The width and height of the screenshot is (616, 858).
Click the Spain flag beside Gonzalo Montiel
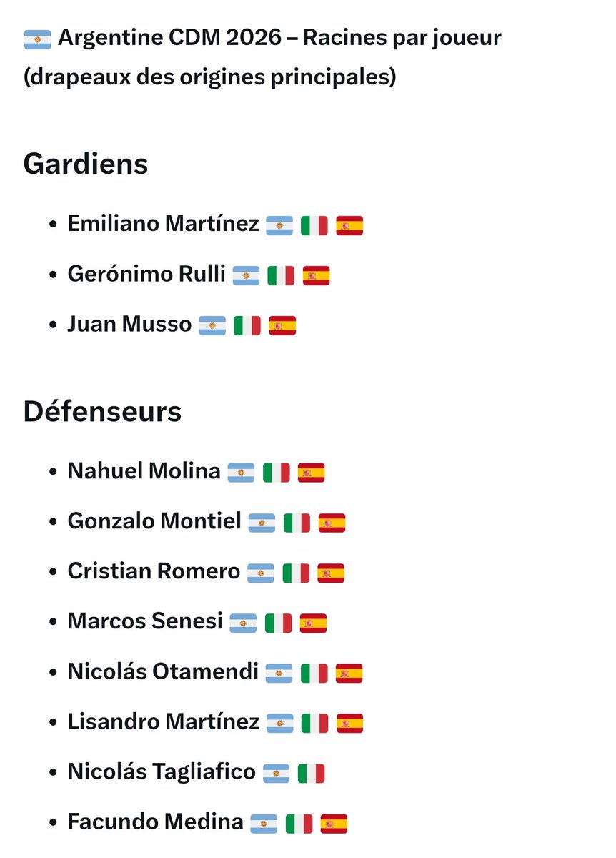tap(332, 523)
